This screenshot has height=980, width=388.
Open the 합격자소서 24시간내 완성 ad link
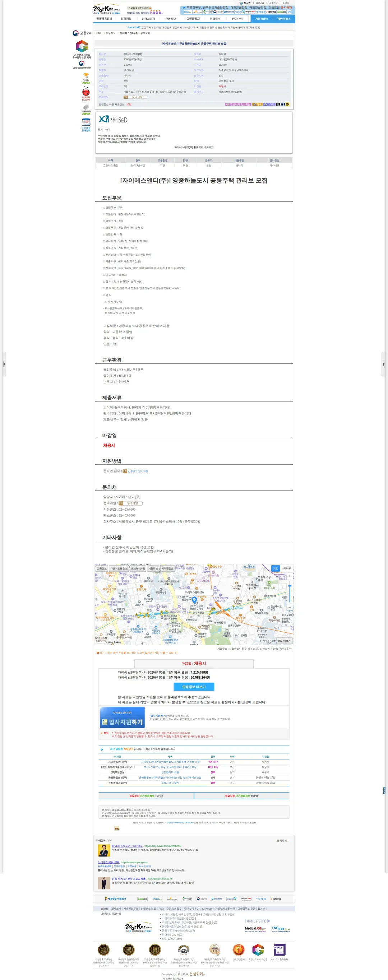point(127,846)
